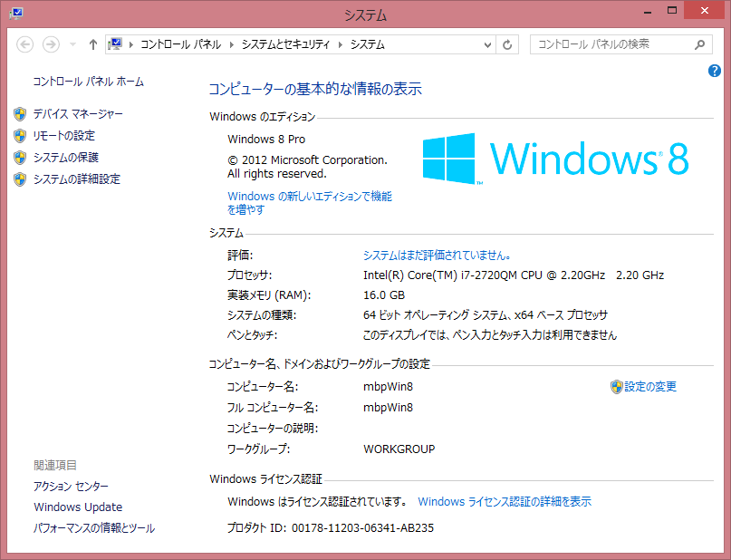Click the システムはまだ評価されていません link
The height and width of the screenshot is (560, 731).
pos(437,256)
